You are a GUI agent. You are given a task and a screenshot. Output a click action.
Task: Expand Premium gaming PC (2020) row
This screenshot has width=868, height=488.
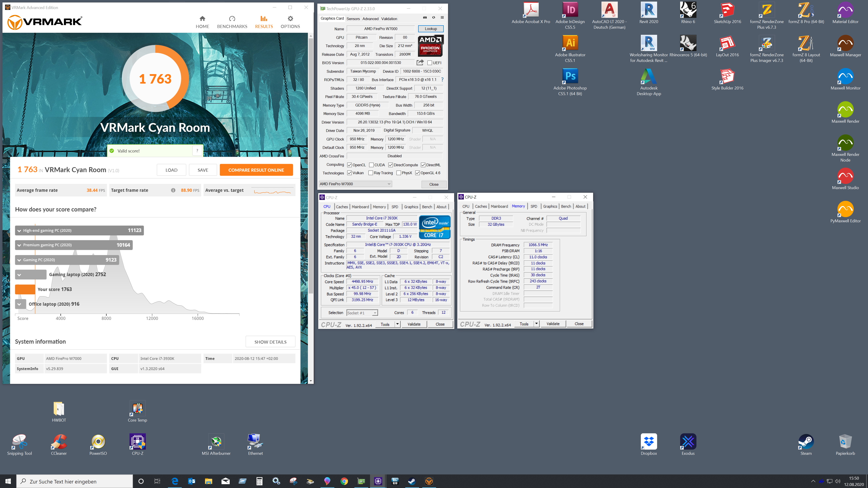[19, 245]
